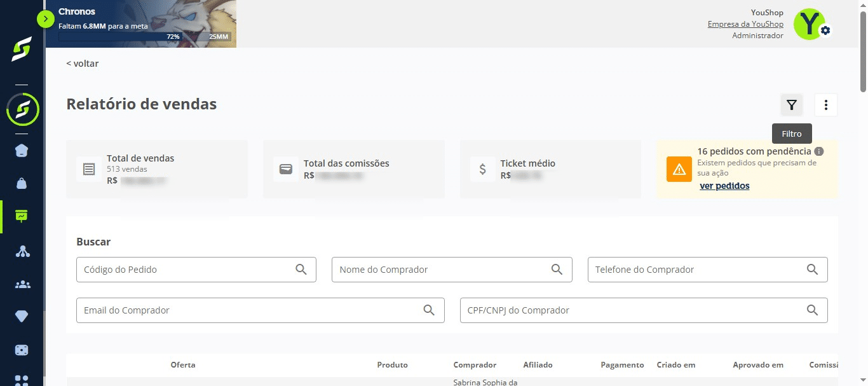Click the search icon in Nome do Comprador
This screenshot has width=868, height=386.
(x=557, y=270)
